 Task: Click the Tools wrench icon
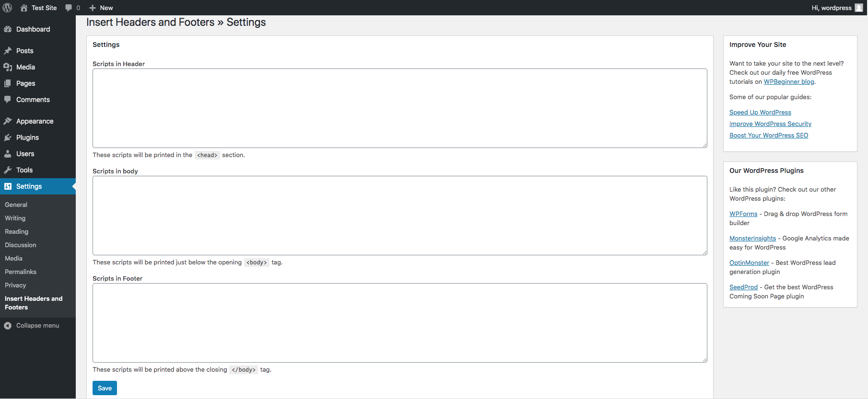(x=8, y=170)
